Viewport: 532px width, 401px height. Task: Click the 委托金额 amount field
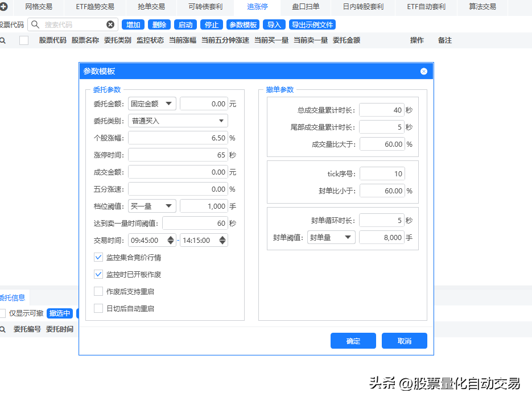click(x=204, y=104)
